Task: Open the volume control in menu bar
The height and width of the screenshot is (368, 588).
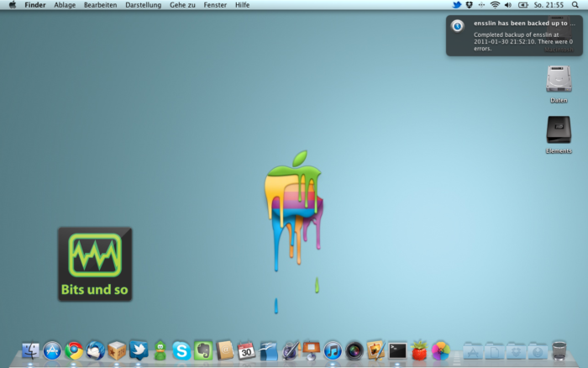Action: click(508, 5)
